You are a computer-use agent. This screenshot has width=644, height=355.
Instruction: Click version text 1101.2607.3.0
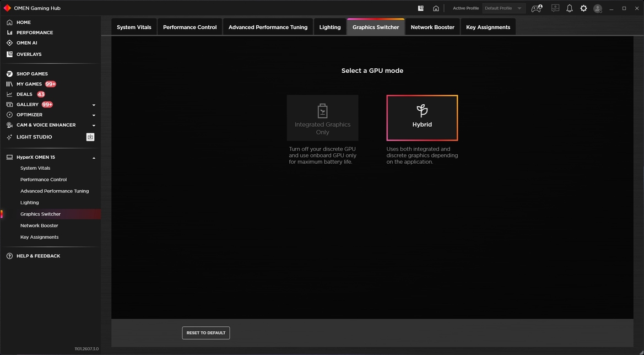86,349
